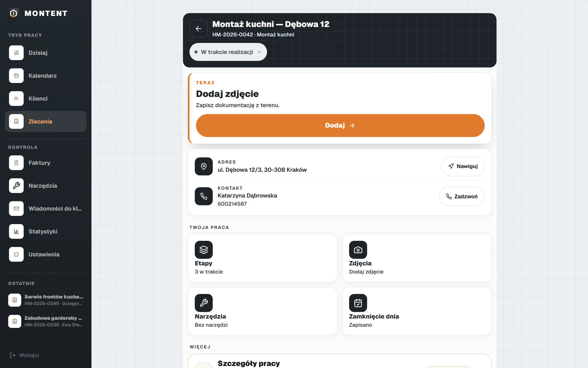588x368 pixels.
Task: Click Wiadomości do kl... menu item
Action: point(46,209)
